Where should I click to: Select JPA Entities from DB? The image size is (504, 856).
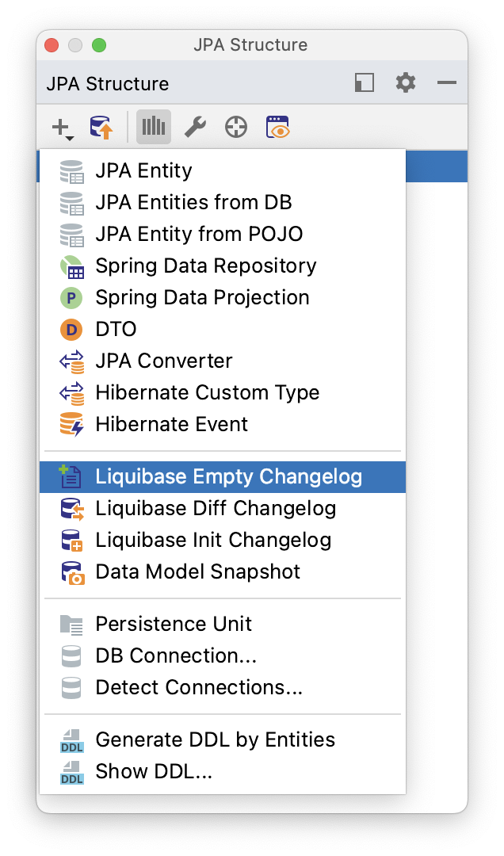223,203
